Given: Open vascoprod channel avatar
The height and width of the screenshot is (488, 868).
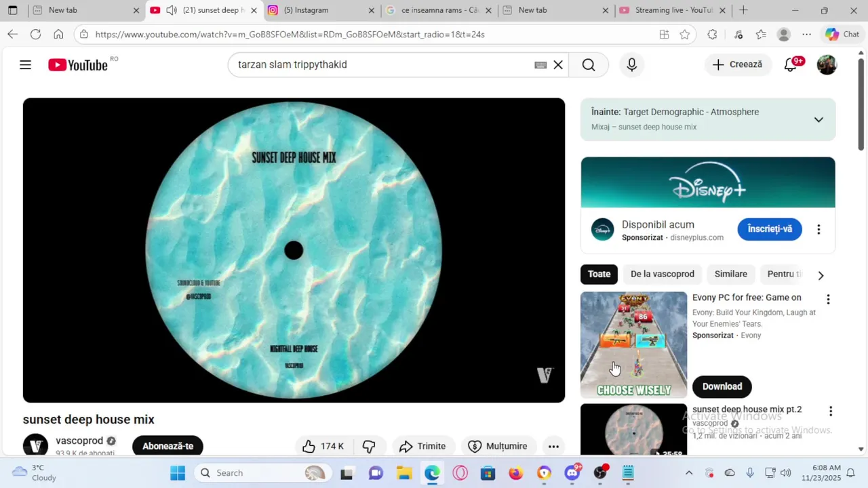Looking at the screenshot, I should click(35, 445).
